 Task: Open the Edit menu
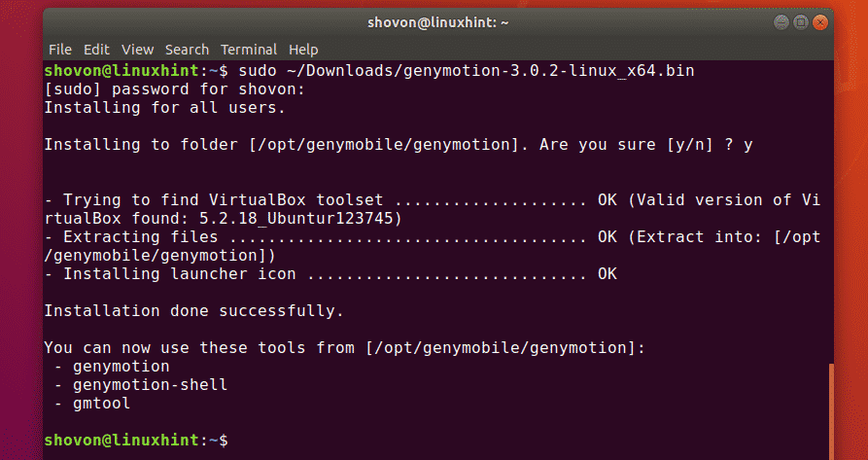click(96, 49)
